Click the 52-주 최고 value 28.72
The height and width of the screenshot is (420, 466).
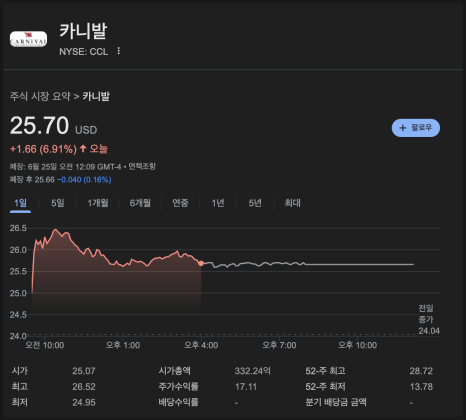pos(421,371)
